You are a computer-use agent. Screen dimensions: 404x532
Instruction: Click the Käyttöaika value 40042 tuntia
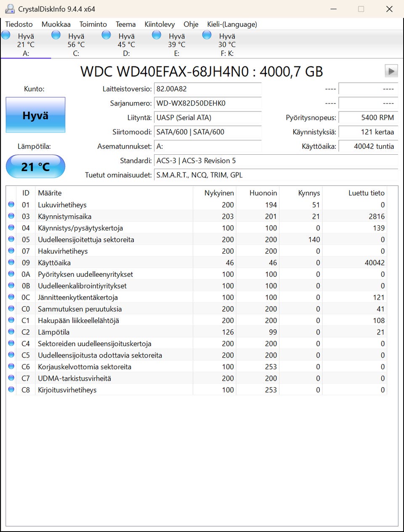(x=368, y=146)
